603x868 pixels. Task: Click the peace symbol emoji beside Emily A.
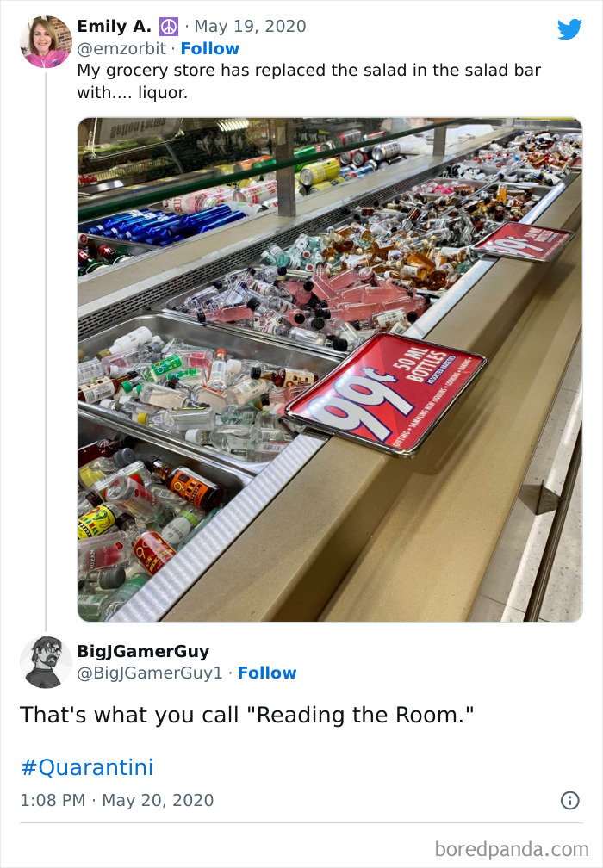pyautogui.click(x=168, y=26)
